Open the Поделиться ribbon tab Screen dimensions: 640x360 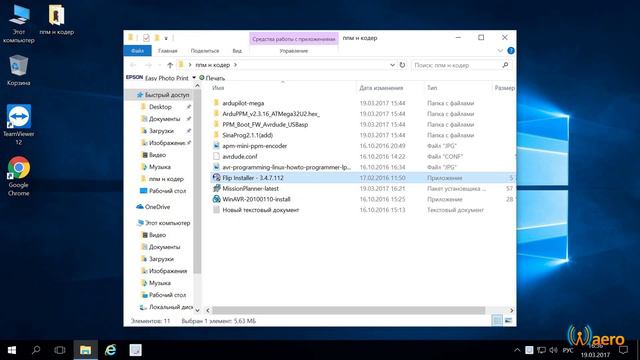tap(205, 51)
